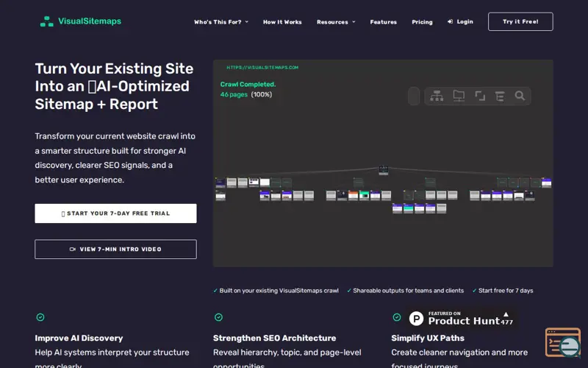Start your 7-day free trial
Viewport: 588px width, 368px height.
coord(115,213)
